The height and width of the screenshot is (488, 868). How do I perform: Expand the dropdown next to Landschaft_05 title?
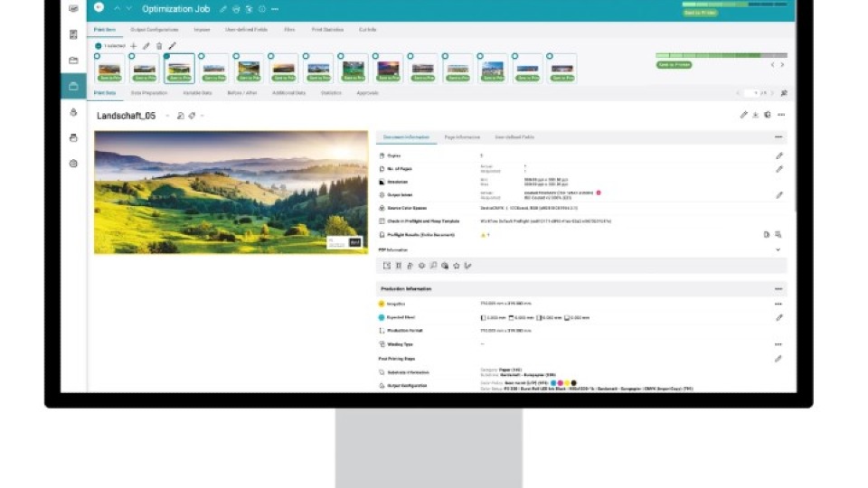click(167, 116)
